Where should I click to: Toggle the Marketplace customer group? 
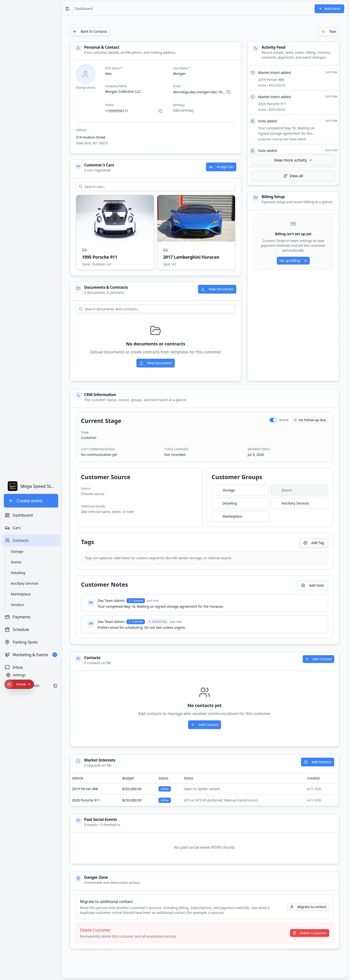(240, 516)
